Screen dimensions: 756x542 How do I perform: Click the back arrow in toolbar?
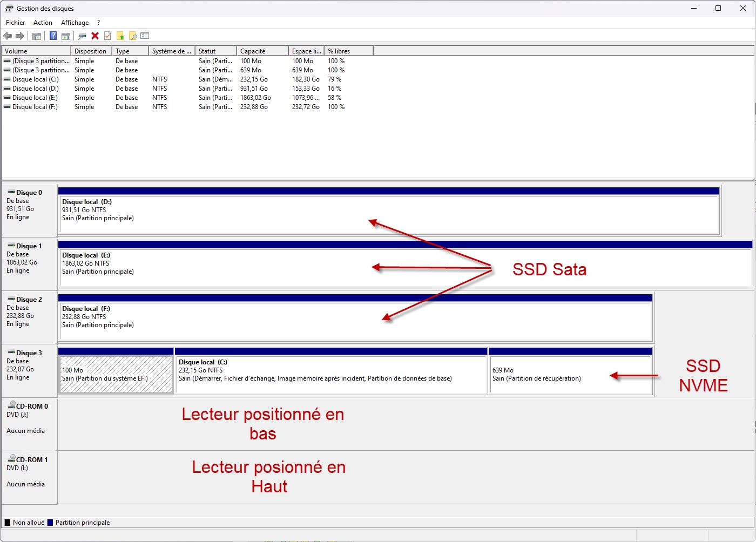(x=8, y=36)
